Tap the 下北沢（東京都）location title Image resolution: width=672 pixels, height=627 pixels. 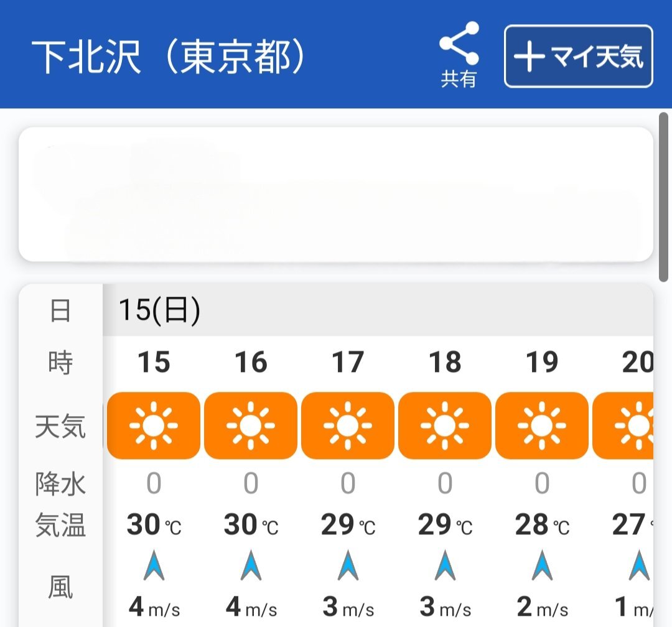click(x=168, y=58)
